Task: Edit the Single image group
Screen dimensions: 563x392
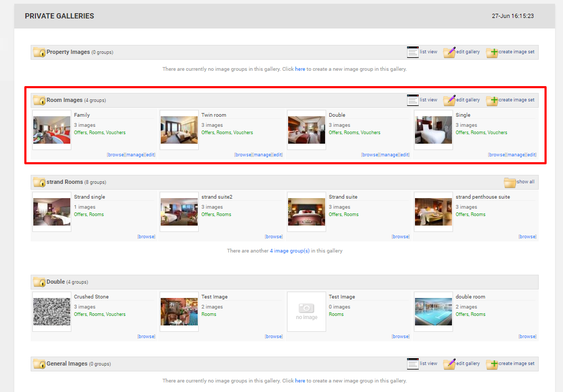Action: tap(532, 155)
